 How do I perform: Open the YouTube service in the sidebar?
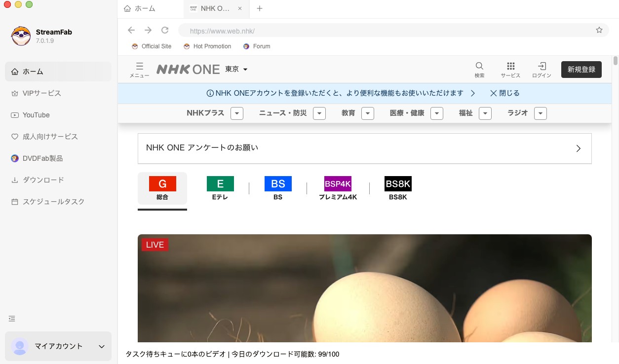pyautogui.click(x=37, y=115)
